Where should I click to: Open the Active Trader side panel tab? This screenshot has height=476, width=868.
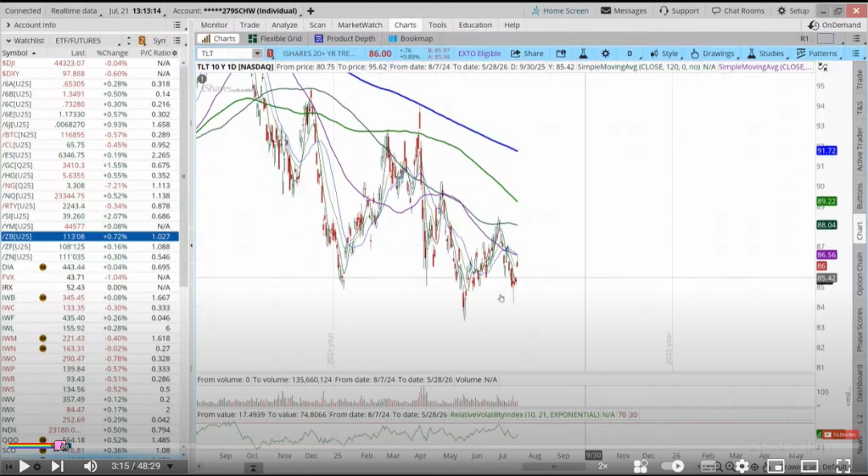(x=860, y=149)
